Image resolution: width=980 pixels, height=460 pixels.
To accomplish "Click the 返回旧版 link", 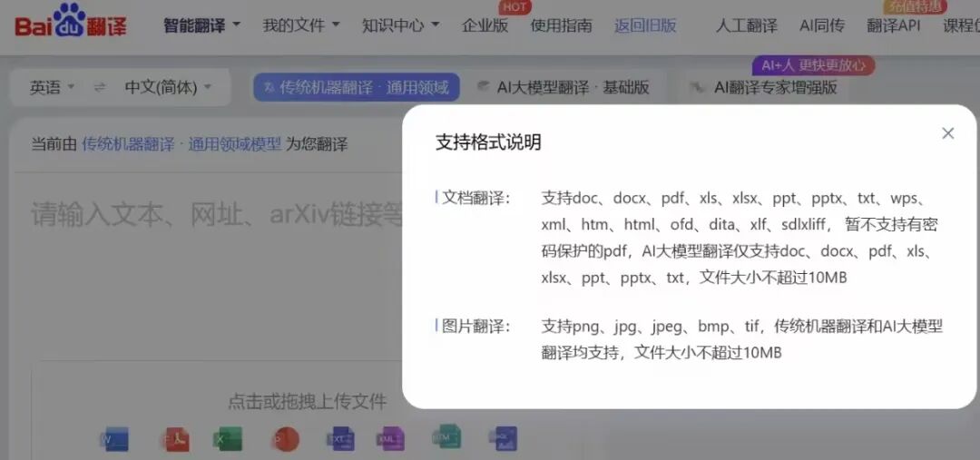I will click(x=645, y=25).
